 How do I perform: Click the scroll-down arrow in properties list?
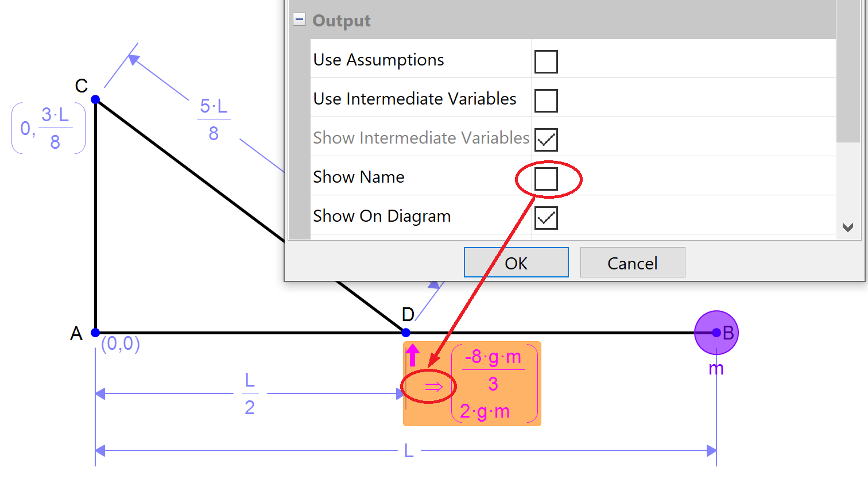pos(847,227)
